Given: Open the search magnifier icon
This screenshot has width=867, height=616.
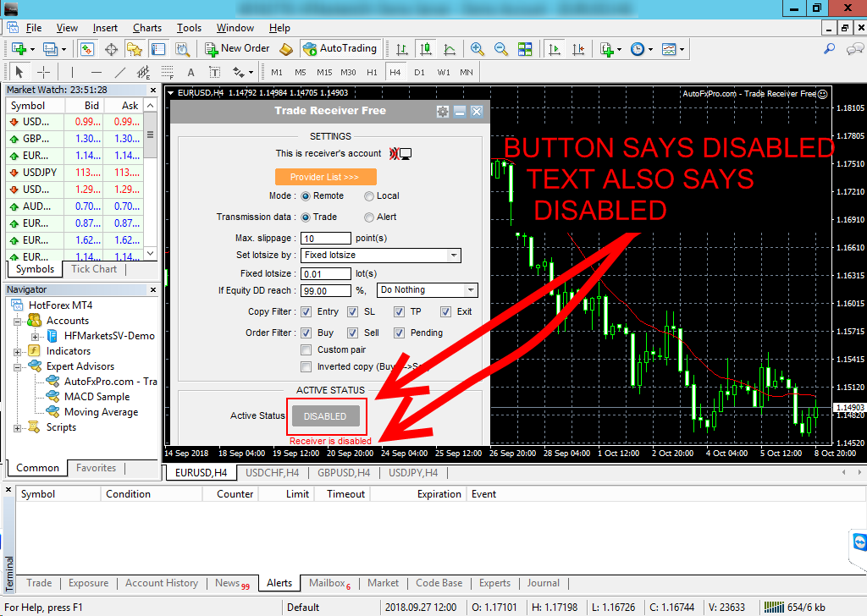Looking at the screenshot, I should [830, 49].
